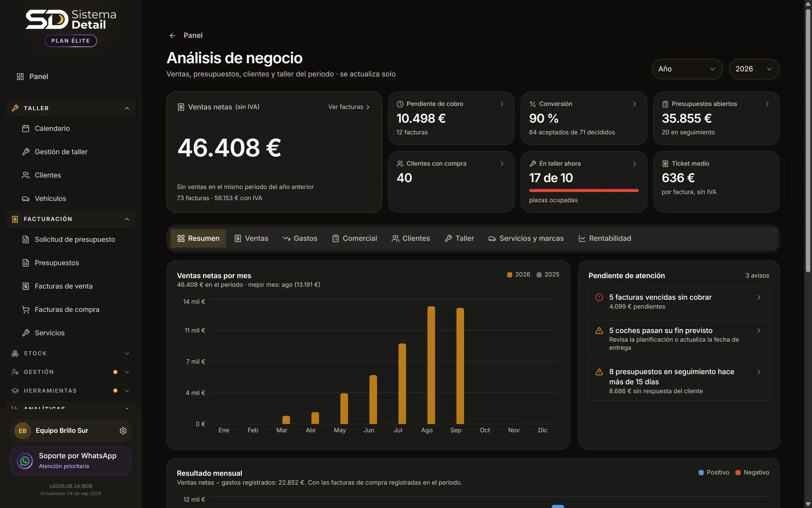Collapse the FACTURACIÓN sidebar section
The height and width of the screenshot is (508, 812).
click(71, 219)
